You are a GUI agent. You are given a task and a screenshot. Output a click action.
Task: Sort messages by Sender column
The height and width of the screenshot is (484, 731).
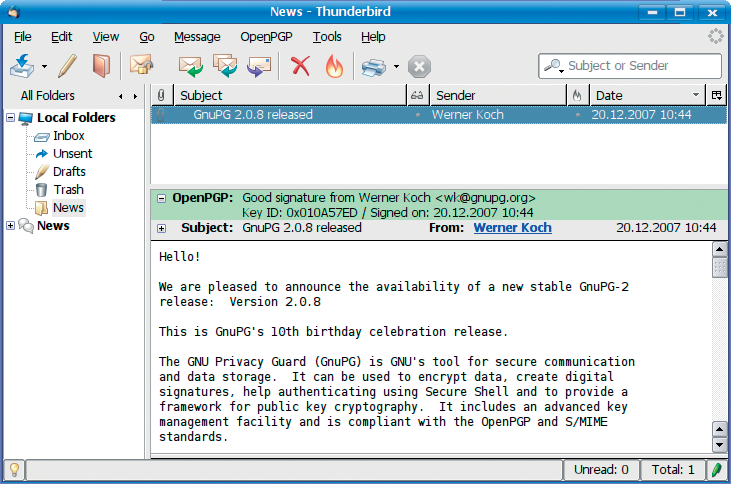click(497, 96)
